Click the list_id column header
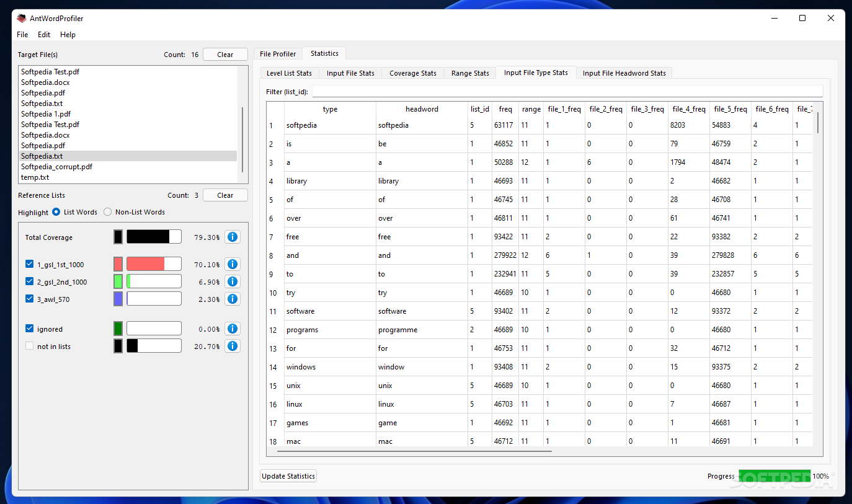 pos(480,109)
